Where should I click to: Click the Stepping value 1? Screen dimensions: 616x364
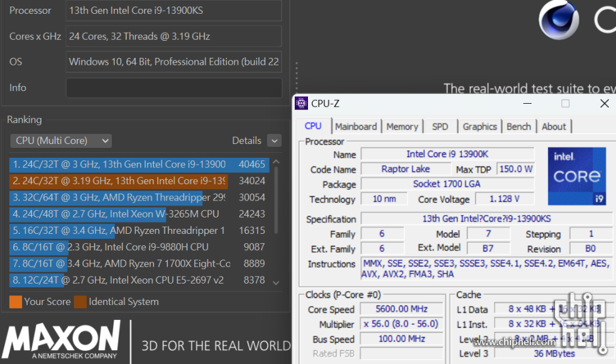pos(590,233)
